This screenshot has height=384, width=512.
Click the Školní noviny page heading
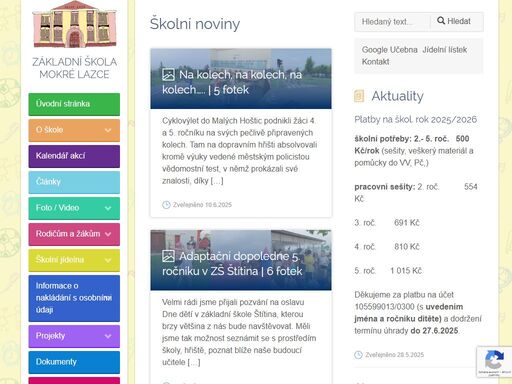point(195,24)
